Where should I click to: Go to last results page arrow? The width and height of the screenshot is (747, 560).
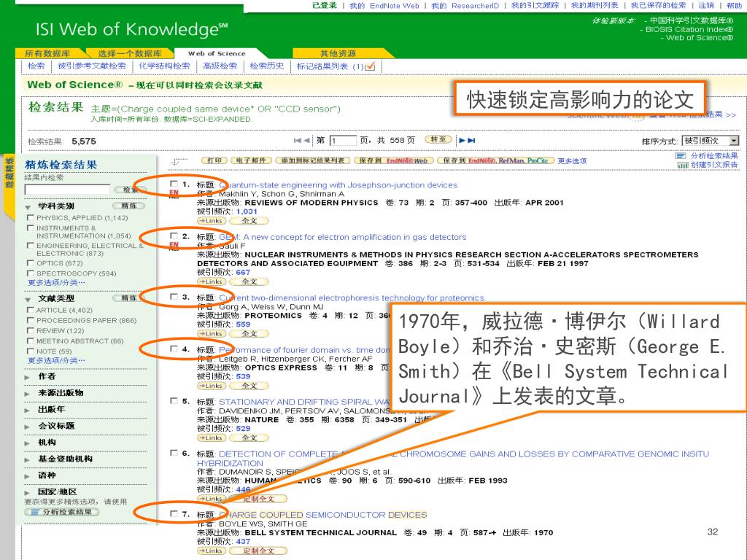point(471,140)
